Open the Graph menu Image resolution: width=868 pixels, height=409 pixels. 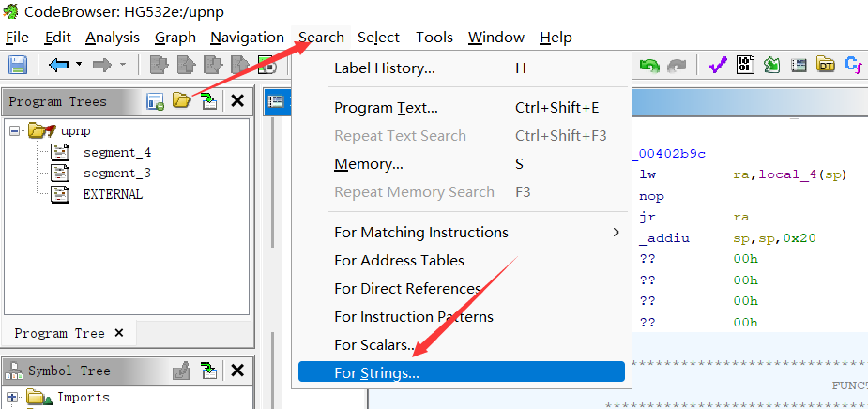coord(175,38)
